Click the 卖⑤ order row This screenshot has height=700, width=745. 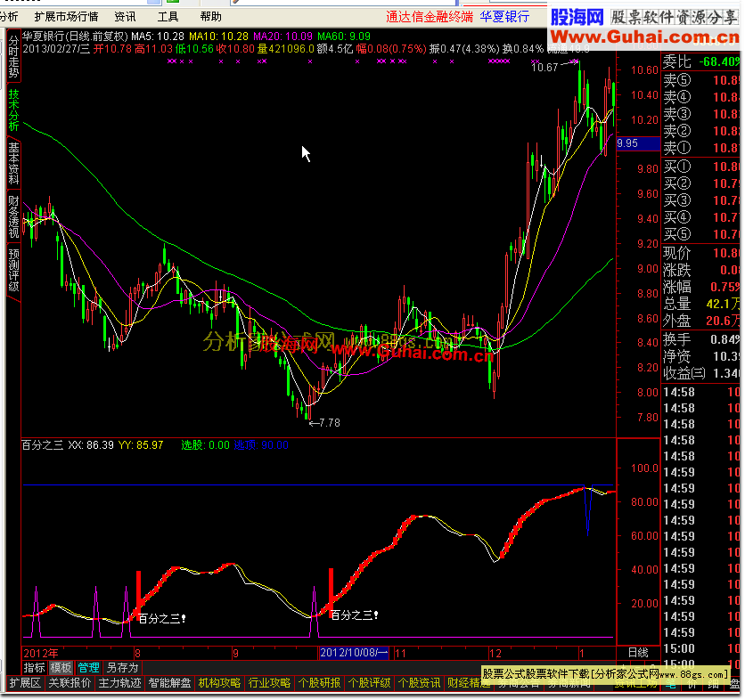tap(700, 80)
